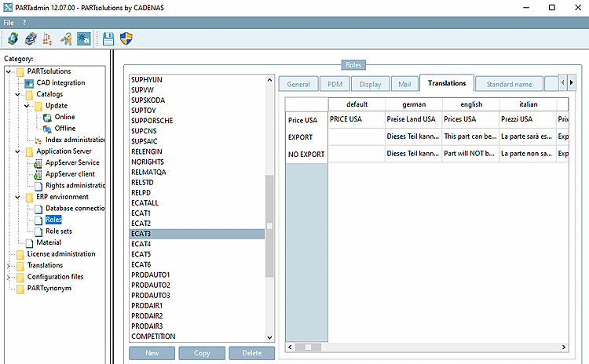The image size is (589, 364).
Task: Click the PARTsynonym folder icon
Action: (x=20, y=289)
